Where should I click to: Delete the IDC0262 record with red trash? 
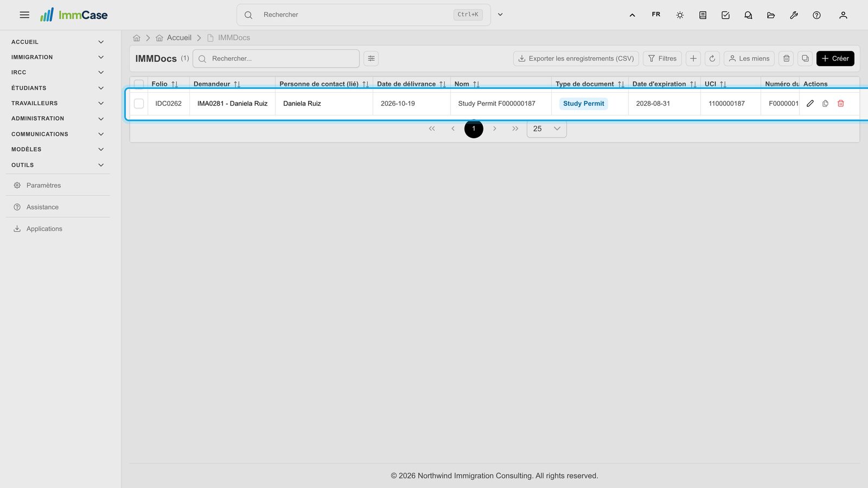coord(840,104)
